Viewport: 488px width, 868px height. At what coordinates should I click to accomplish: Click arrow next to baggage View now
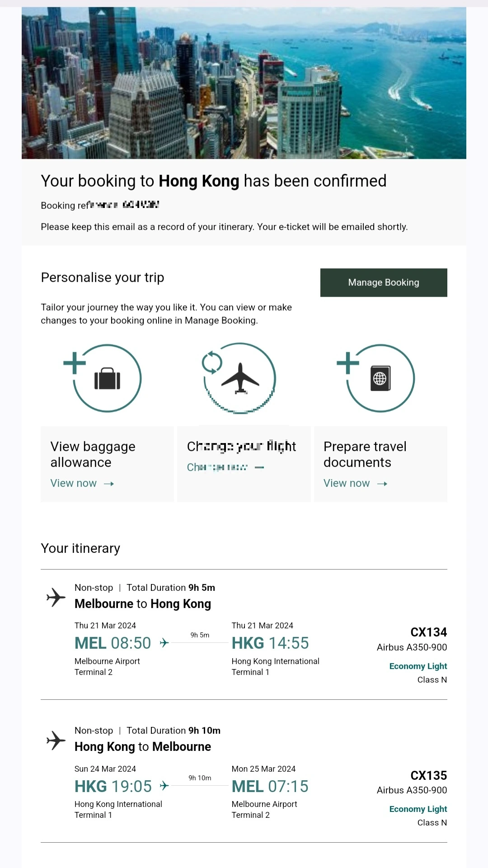coord(109,484)
